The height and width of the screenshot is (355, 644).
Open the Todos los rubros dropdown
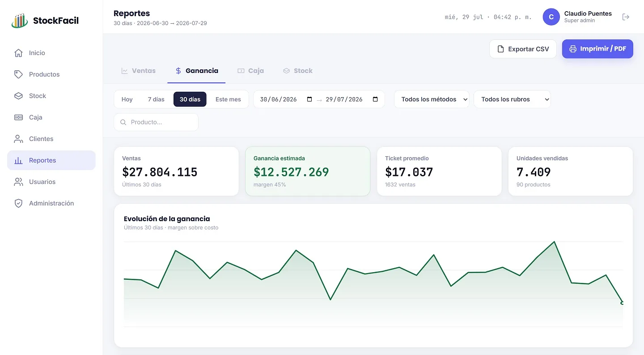(512, 99)
